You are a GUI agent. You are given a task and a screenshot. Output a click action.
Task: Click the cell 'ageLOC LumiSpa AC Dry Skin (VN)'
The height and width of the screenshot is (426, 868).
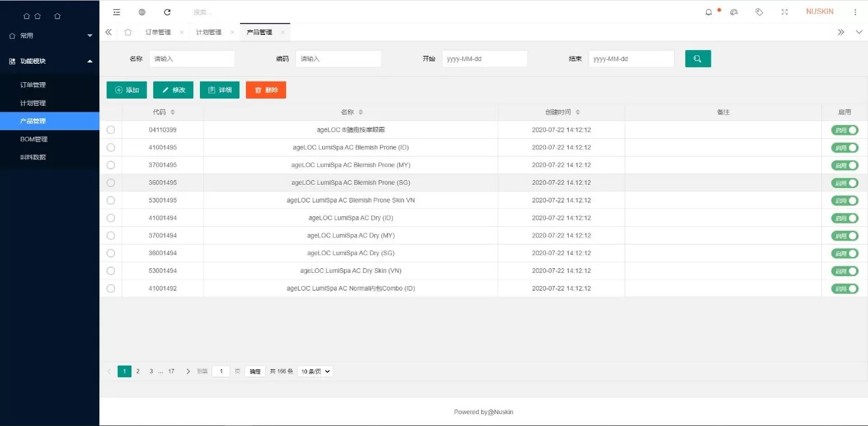pyautogui.click(x=351, y=271)
